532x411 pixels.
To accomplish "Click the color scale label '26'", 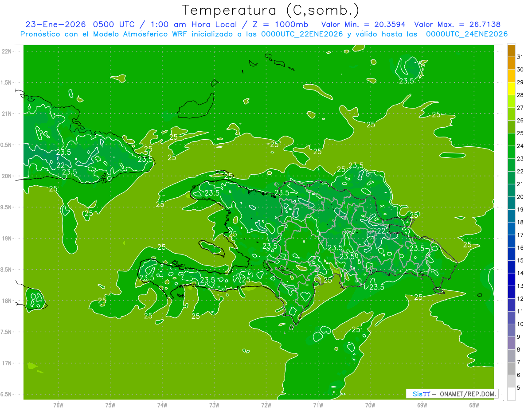I will (x=520, y=121).
